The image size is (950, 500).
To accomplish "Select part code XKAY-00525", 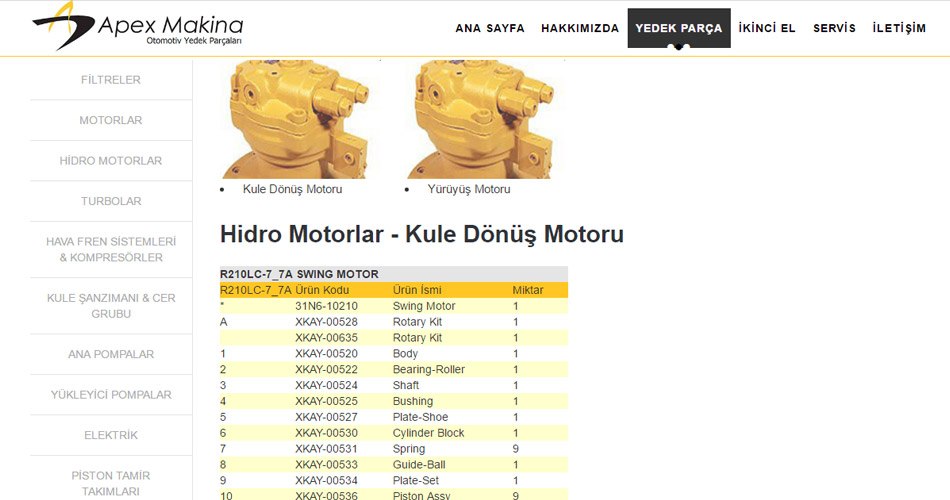I will coord(327,401).
